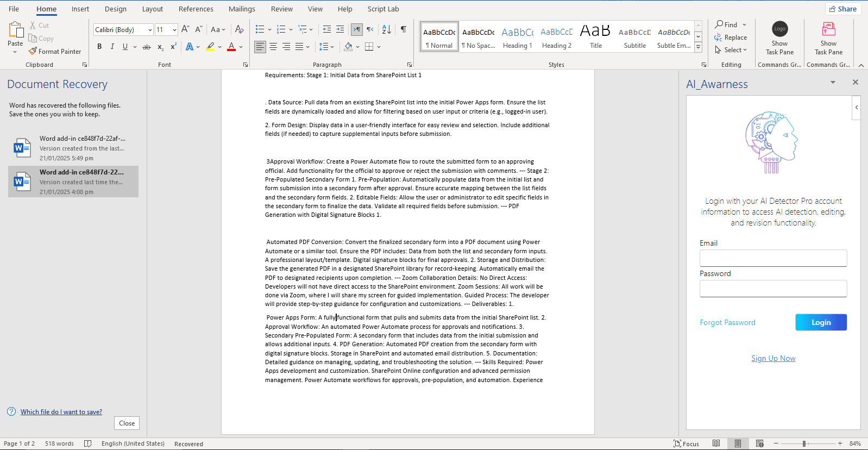
Task: Switch to Read Mode view icon
Action: click(x=716, y=443)
